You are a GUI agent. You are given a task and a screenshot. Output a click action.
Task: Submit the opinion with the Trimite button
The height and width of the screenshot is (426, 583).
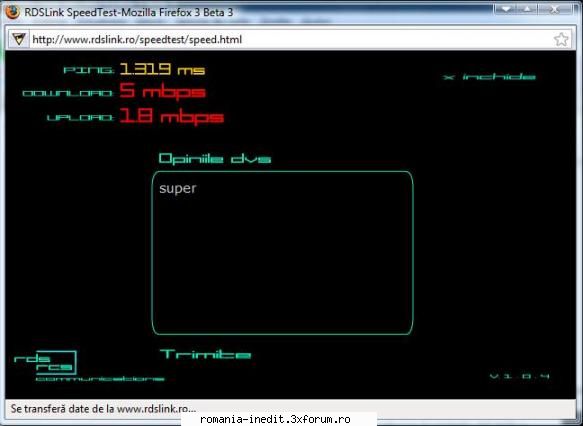tap(206, 354)
